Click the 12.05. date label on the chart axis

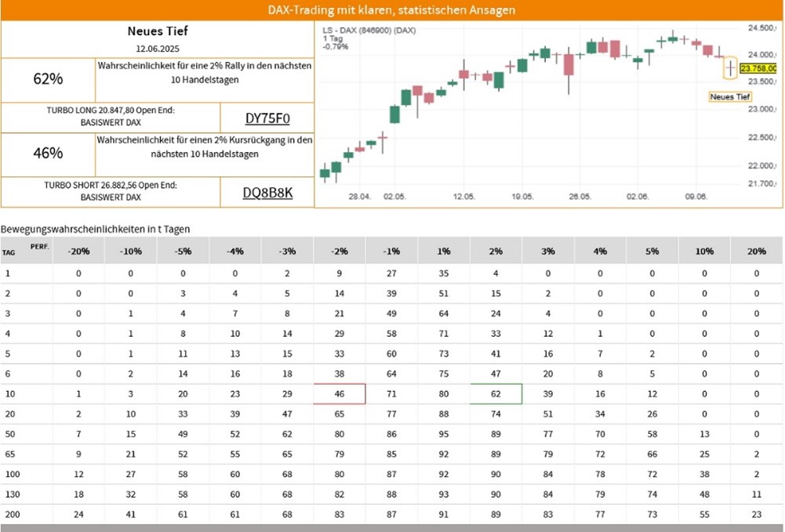[464, 197]
